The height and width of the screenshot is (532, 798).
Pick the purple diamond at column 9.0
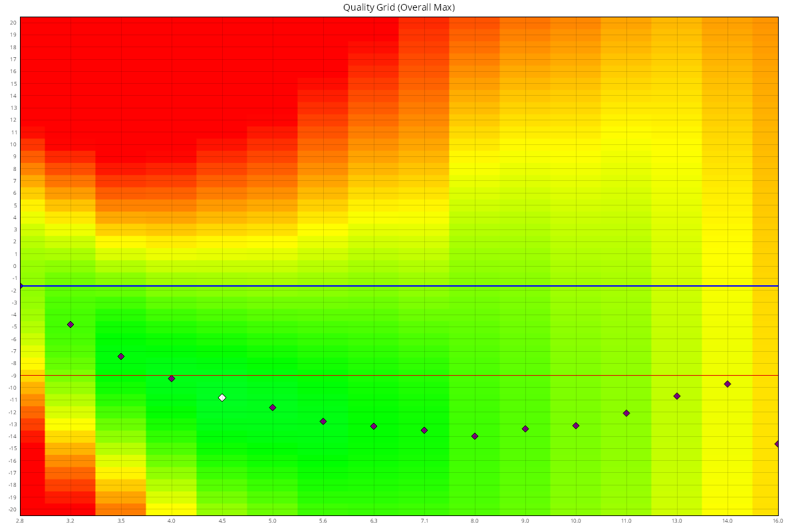(x=525, y=429)
